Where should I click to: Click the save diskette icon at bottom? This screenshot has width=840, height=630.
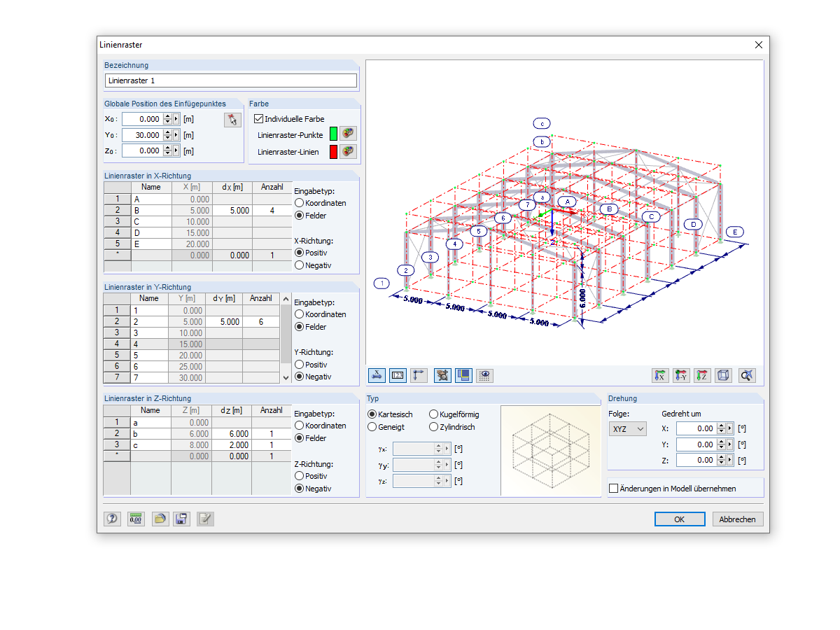[182, 519]
